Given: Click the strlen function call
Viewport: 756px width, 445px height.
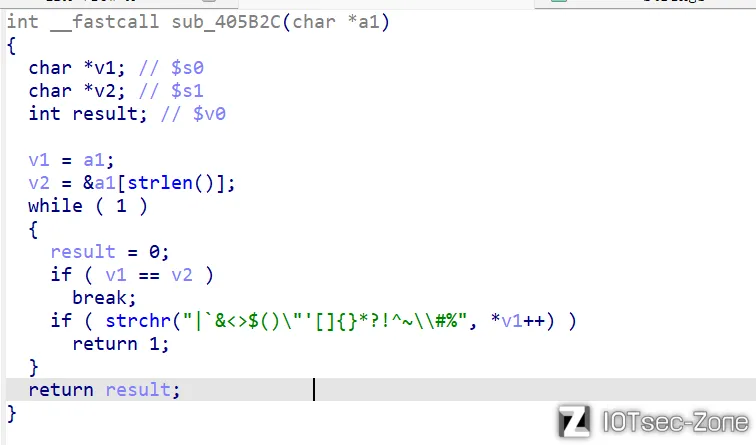Looking at the screenshot, I should pyautogui.click(x=175, y=183).
